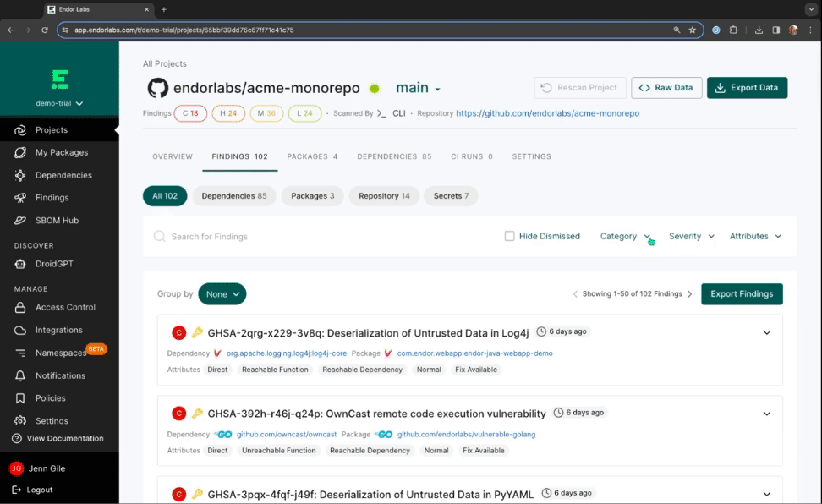
Task: Open the Group by None dropdown
Action: tap(222, 294)
